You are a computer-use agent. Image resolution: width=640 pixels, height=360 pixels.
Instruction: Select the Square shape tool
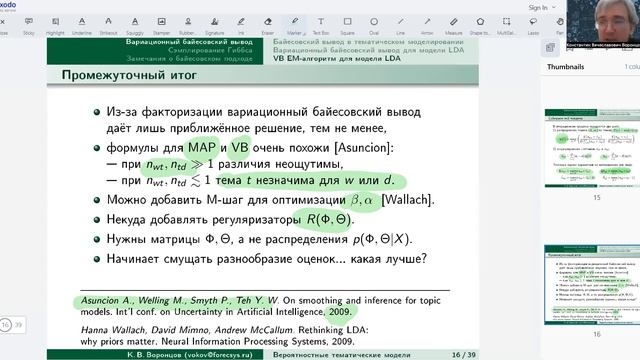click(x=347, y=25)
